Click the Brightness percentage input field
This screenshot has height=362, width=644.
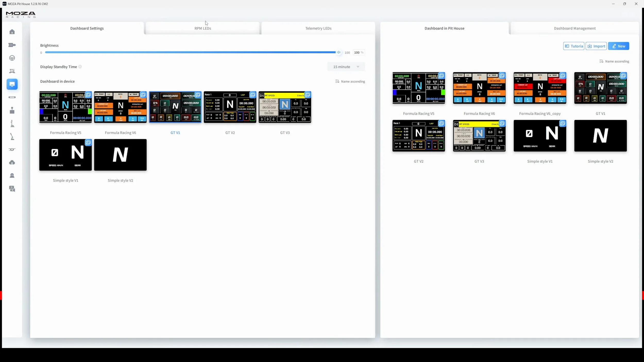[359, 53]
